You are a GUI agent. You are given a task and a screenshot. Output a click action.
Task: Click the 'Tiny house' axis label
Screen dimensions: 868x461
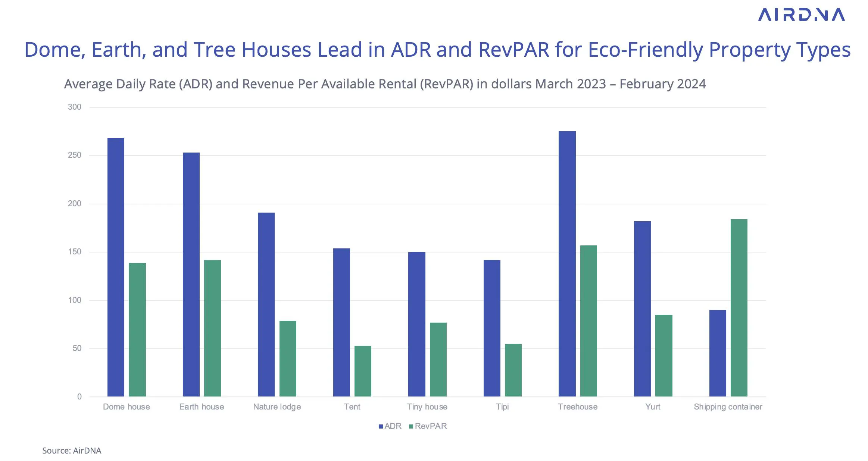427,407
